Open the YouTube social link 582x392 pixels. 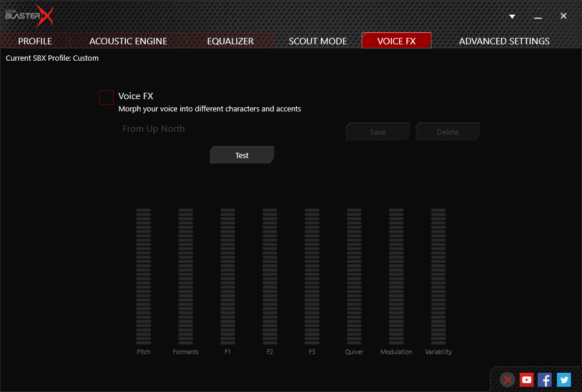pos(527,380)
